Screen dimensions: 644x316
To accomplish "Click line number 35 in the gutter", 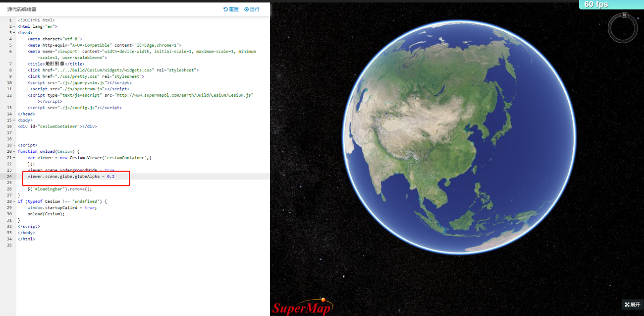I will [9, 245].
